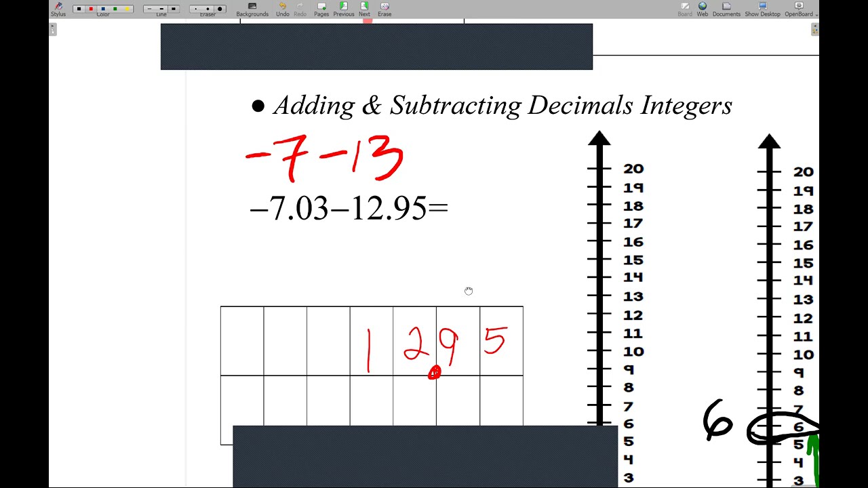The image size is (868, 488).
Task: Choose the red pen color
Action: click(91, 9)
